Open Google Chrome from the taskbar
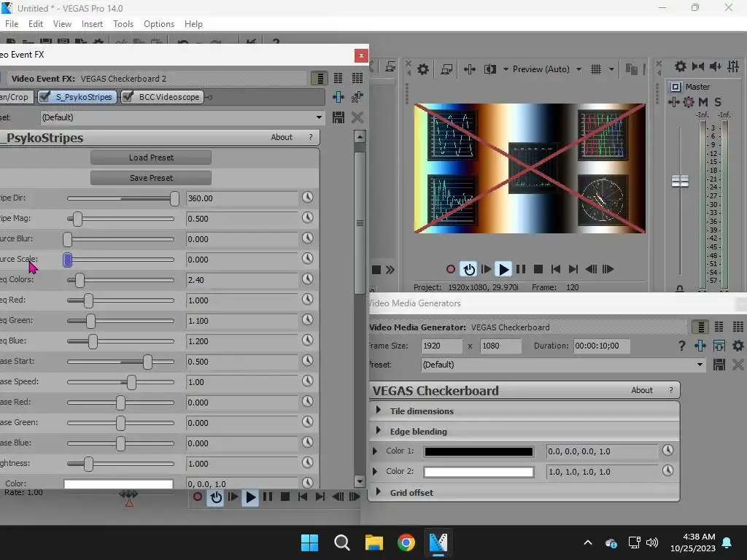 tap(406, 542)
